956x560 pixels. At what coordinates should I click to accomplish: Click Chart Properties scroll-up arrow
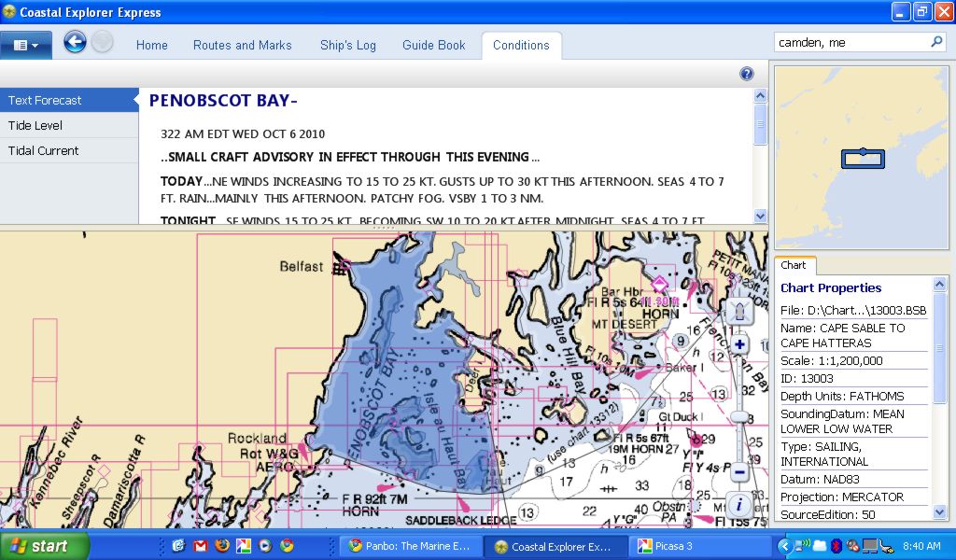(x=939, y=285)
